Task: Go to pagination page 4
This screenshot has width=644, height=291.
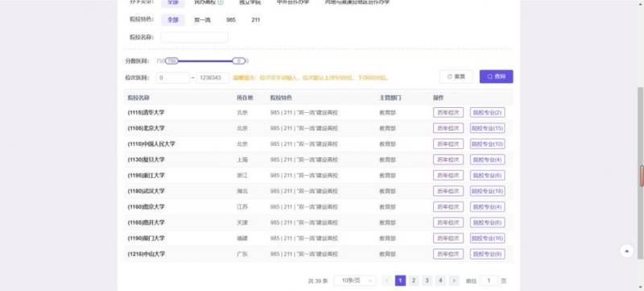Action: coord(440,281)
